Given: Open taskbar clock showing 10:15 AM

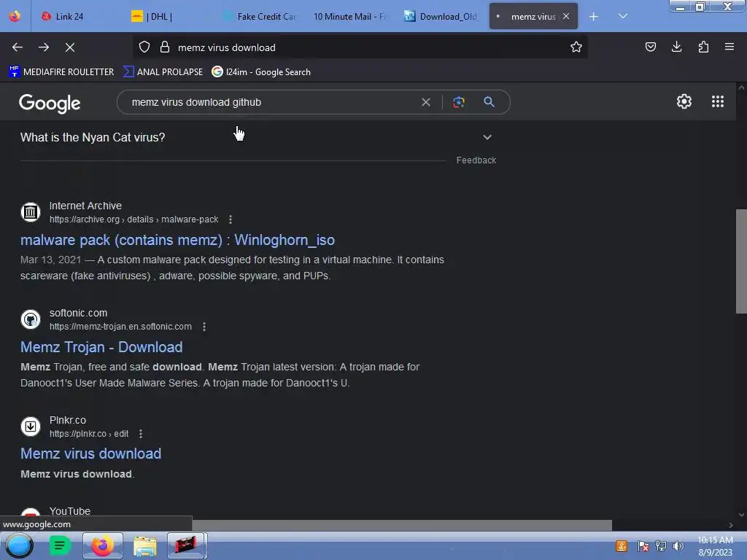Looking at the screenshot, I should pos(715,546).
